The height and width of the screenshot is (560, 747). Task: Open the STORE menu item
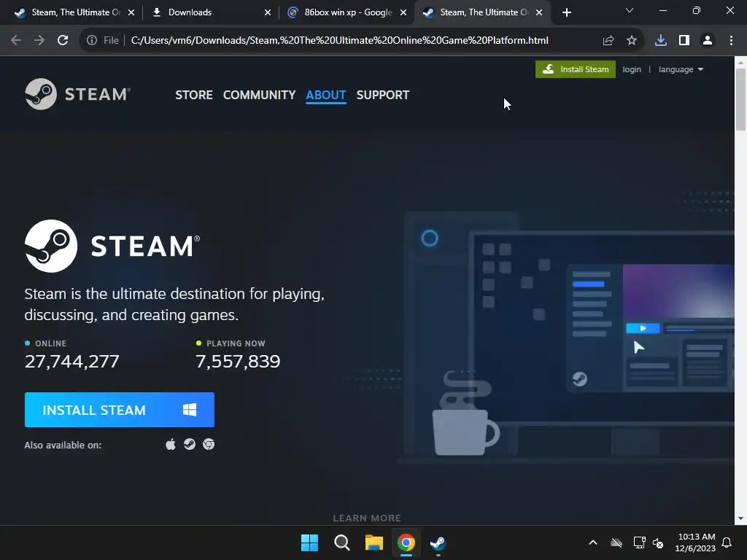coord(194,96)
